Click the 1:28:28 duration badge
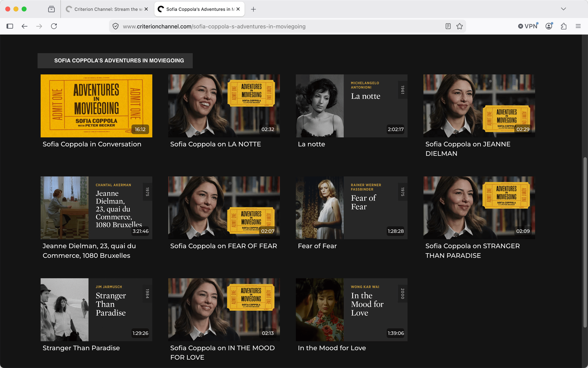Viewport: 588px width, 368px height. pyautogui.click(x=395, y=231)
